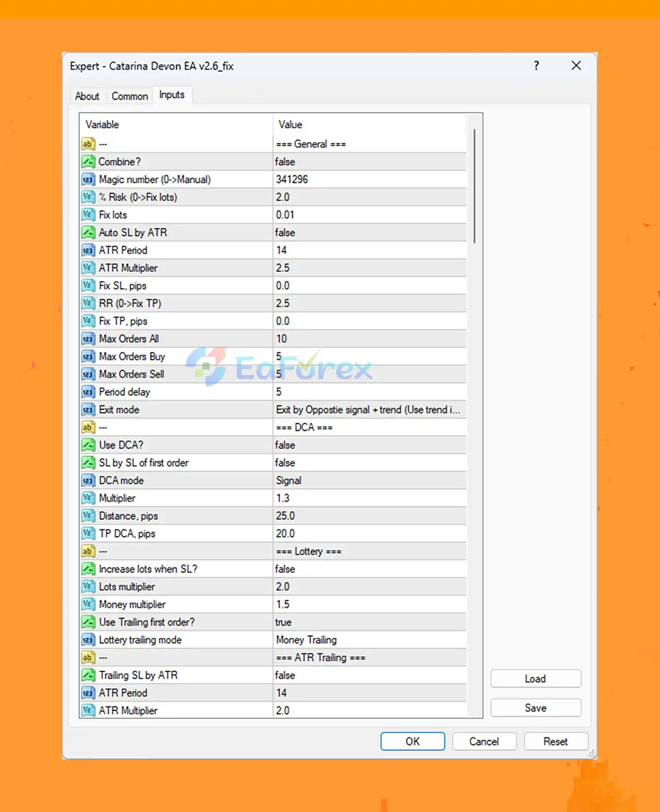The image size is (660, 812).
Task: Click the string icon beside General header
Action: [88, 144]
